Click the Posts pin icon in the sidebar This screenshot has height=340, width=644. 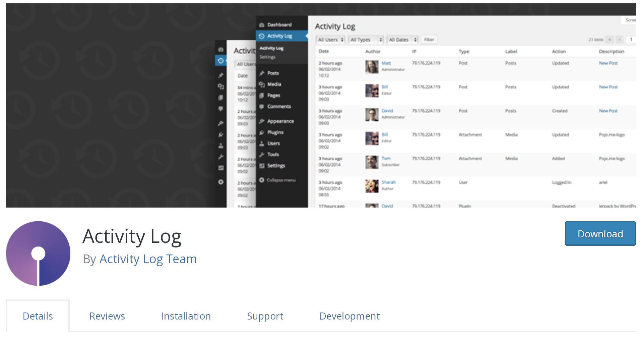coord(262,73)
